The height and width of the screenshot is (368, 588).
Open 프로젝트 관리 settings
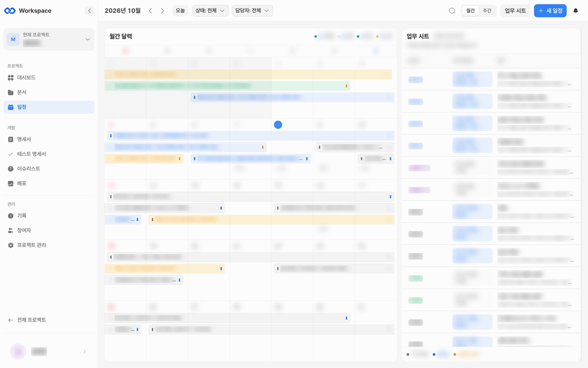click(49, 245)
